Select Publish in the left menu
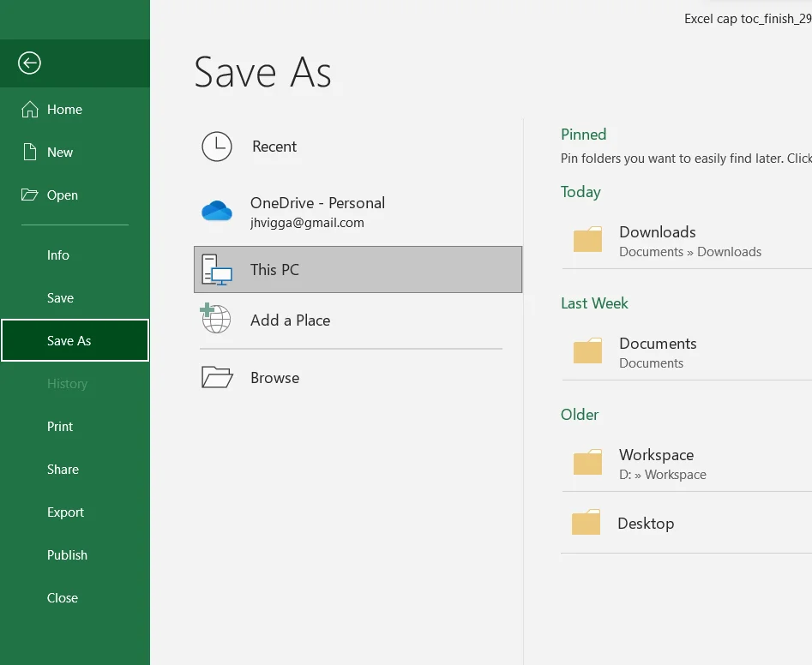The height and width of the screenshot is (665, 812). click(x=75, y=555)
